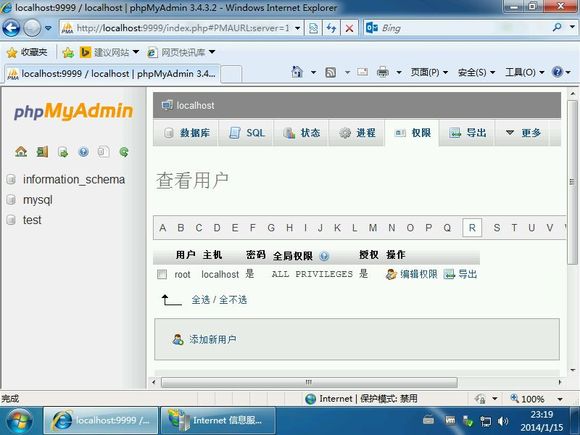
Task: Switch to the 状态 tab
Action: (301, 133)
